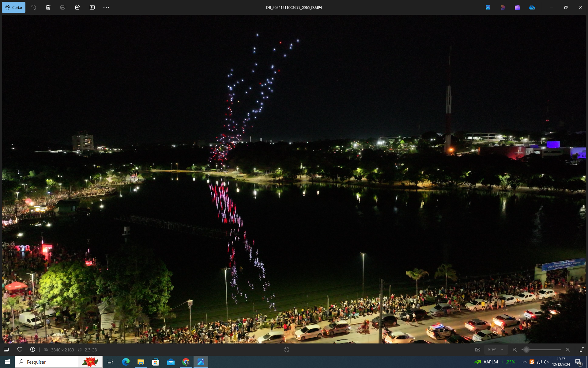Start slideshow with play icon
588x368 pixels.
tap(92, 7)
